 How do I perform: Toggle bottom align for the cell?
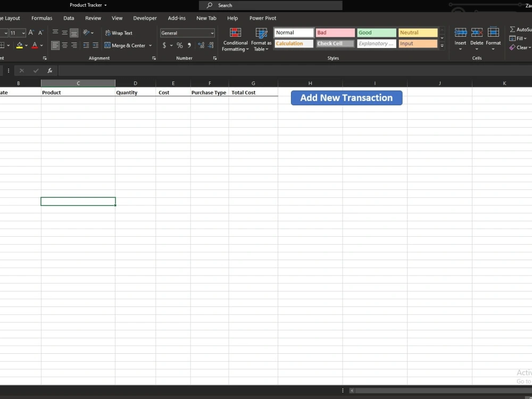pyautogui.click(x=73, y=32)
